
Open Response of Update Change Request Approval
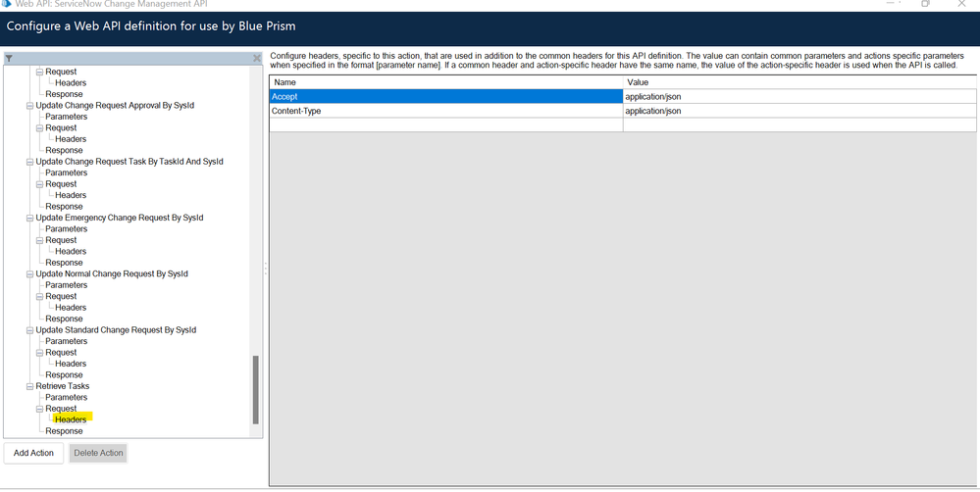tap(64, 151)
